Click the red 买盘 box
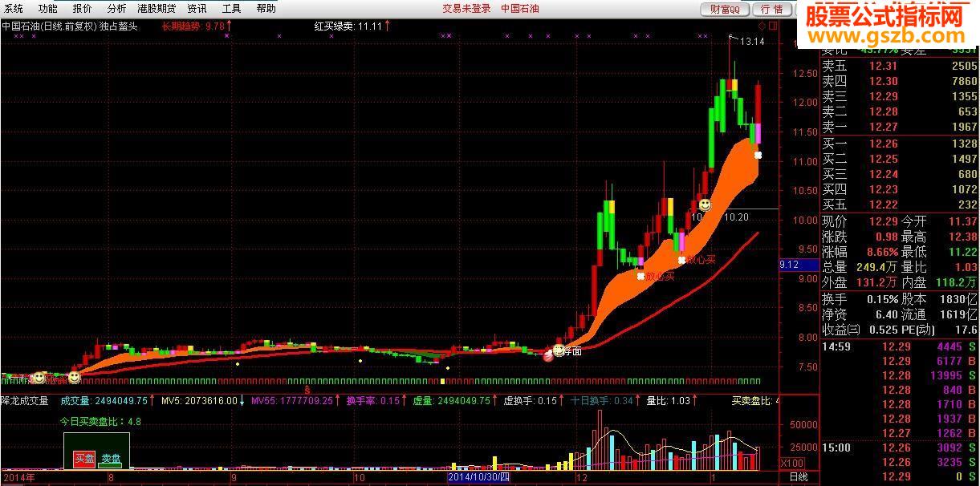 pos(84,460)
